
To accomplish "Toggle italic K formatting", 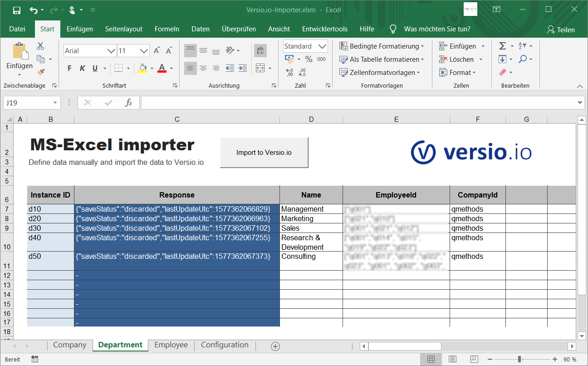I will click(x=82, y=68).
